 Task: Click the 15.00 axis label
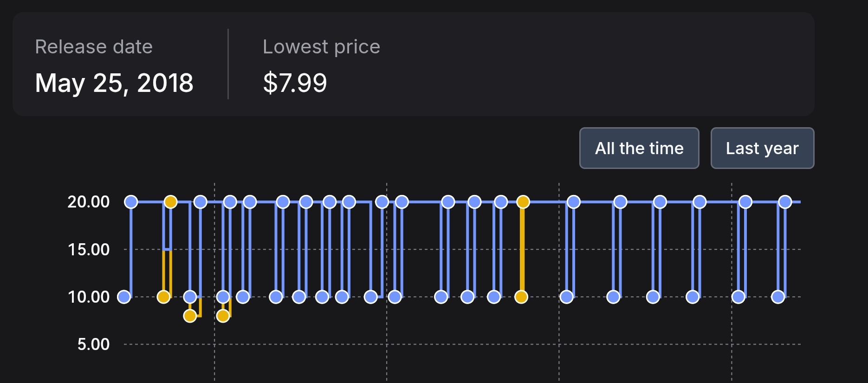point(89,249)
